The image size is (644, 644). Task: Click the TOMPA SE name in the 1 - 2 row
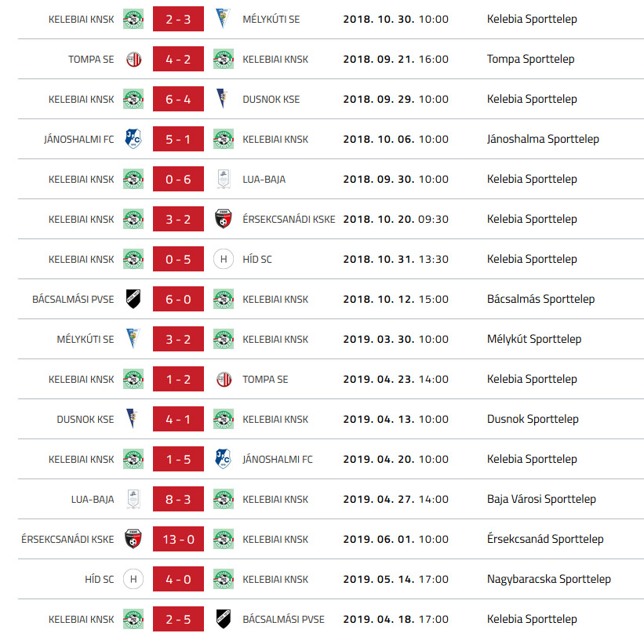tap(265, 380)
